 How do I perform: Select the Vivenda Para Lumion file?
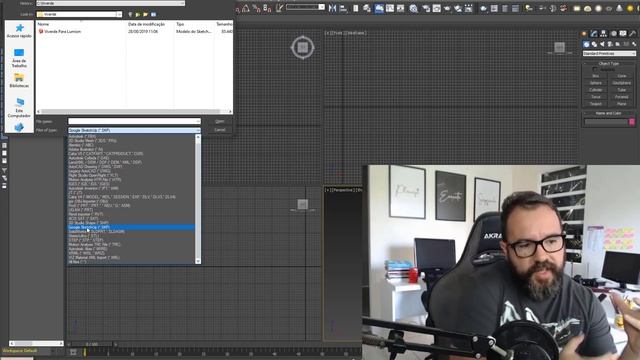coord(60,31)
